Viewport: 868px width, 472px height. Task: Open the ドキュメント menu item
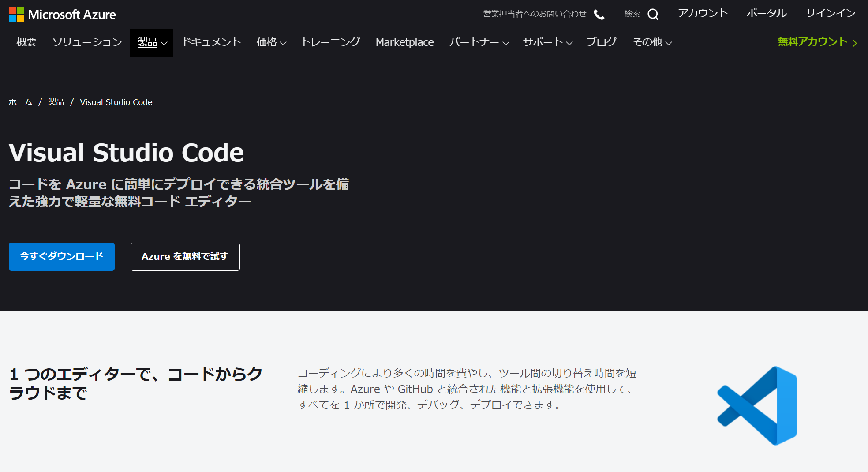[x=212, y=42]
